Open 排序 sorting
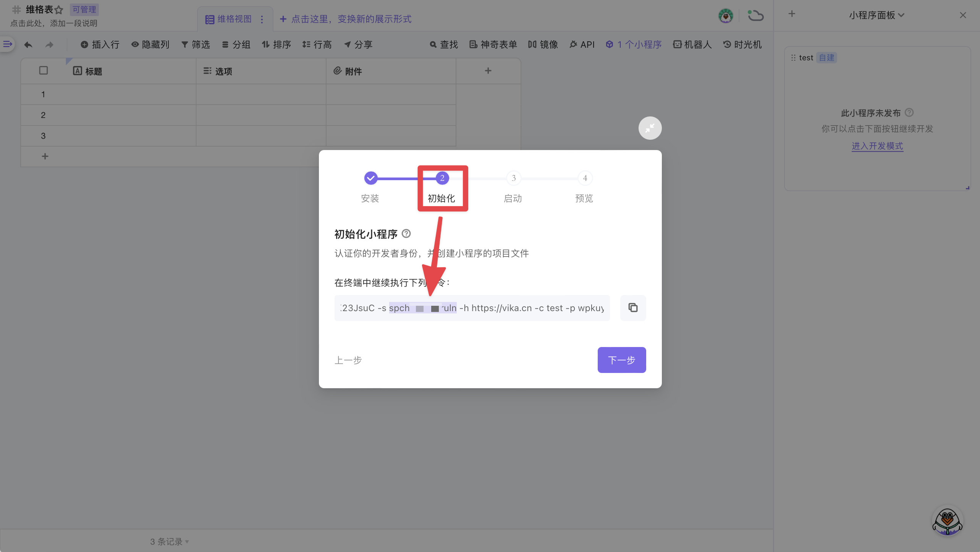This screenshot has height=552, width=980. (277, 45)
